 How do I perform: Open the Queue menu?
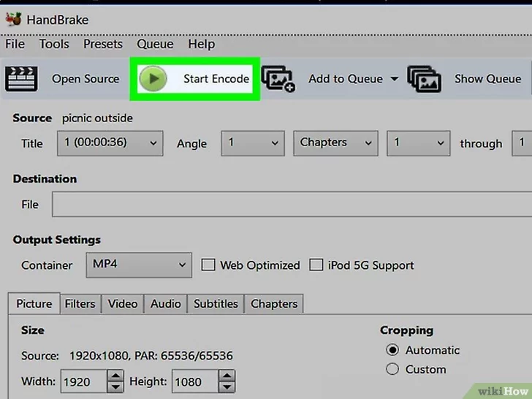pos(155,44)
